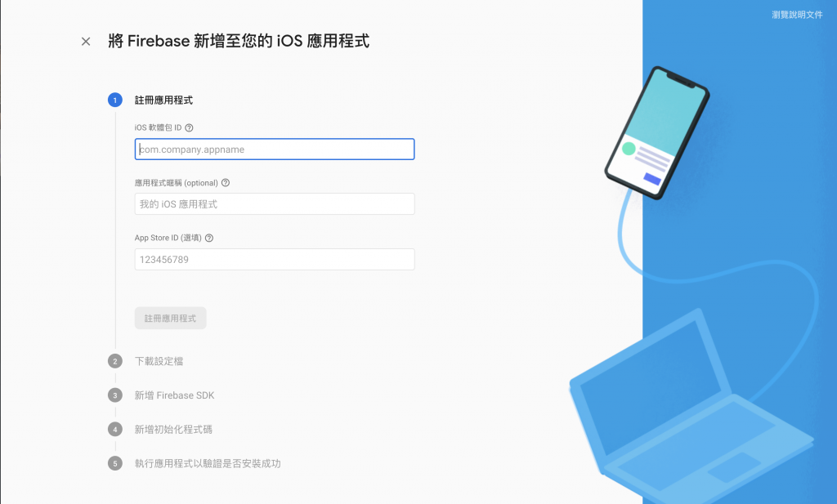Expand the 新增 Firebase SDK step

pos(174,395)
